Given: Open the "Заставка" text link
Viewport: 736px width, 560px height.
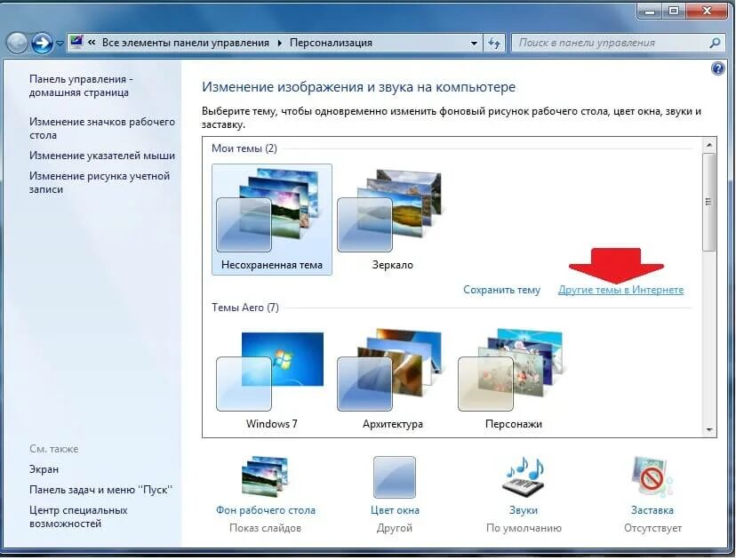Looking at the screenshot, I should [x=652, y=509].
